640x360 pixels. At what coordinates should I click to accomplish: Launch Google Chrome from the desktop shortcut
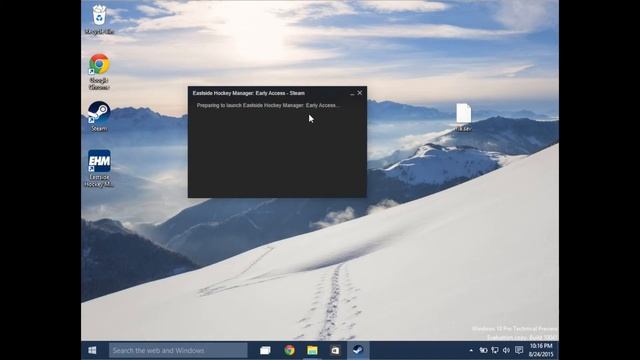[x=99, y=71]
